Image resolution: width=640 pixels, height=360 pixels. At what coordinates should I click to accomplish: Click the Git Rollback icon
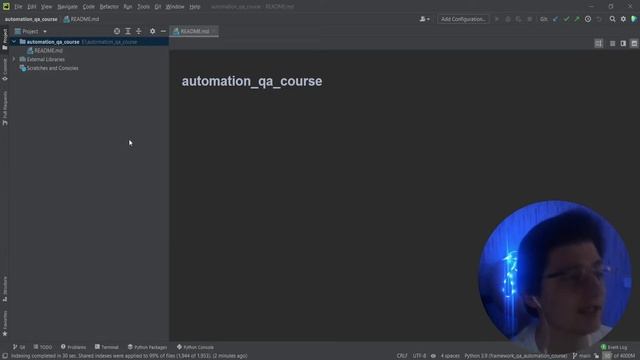[599, 19]
